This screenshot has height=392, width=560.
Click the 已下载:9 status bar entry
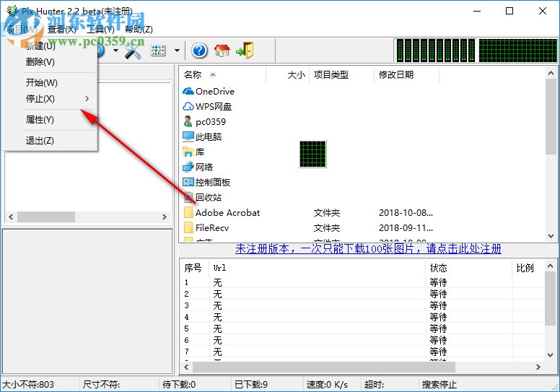[x=251, y=385]
